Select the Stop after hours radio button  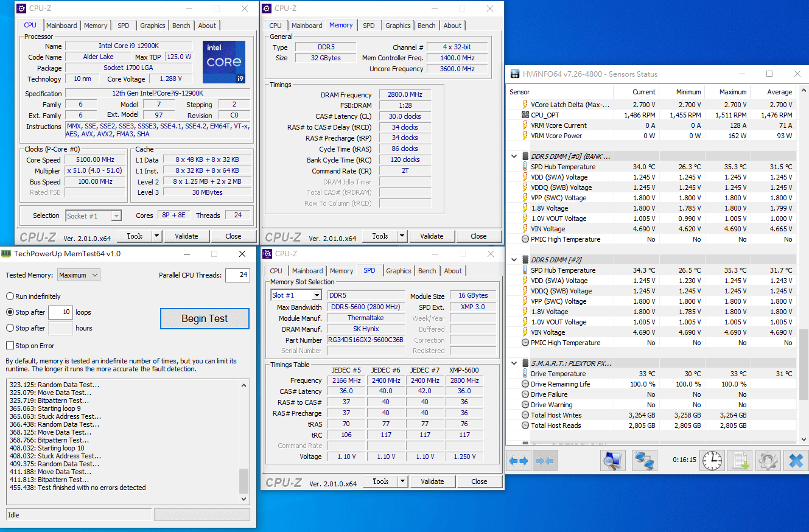tap(10, 328)
